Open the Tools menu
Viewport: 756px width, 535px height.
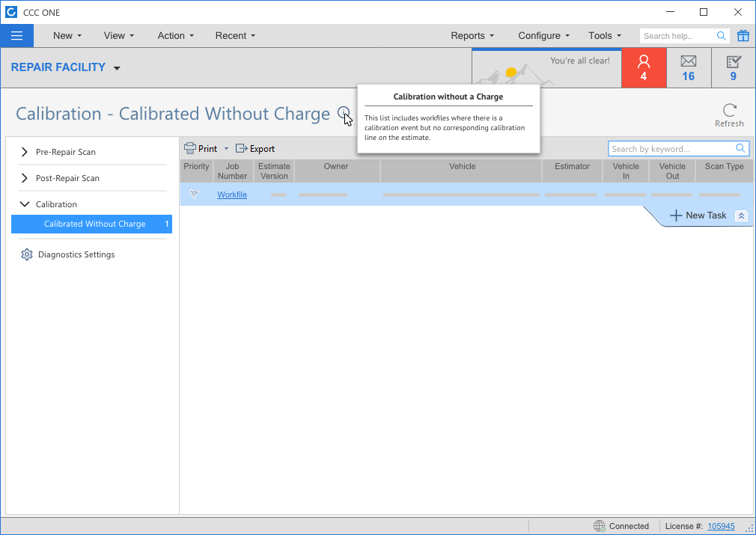(605, 36)
